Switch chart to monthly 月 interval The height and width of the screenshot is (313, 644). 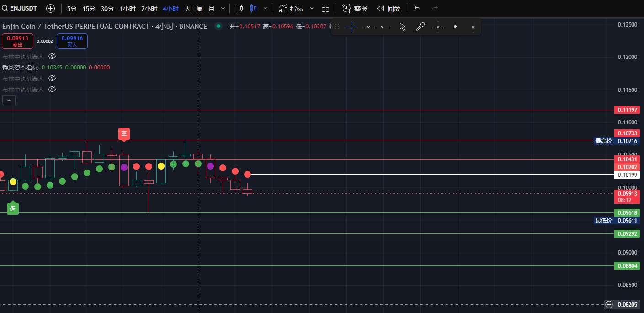pos(211,8)
